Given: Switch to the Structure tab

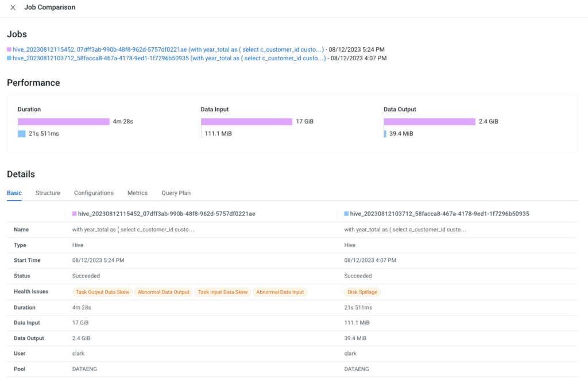Looking at the screenshot, I should [48, 193].
